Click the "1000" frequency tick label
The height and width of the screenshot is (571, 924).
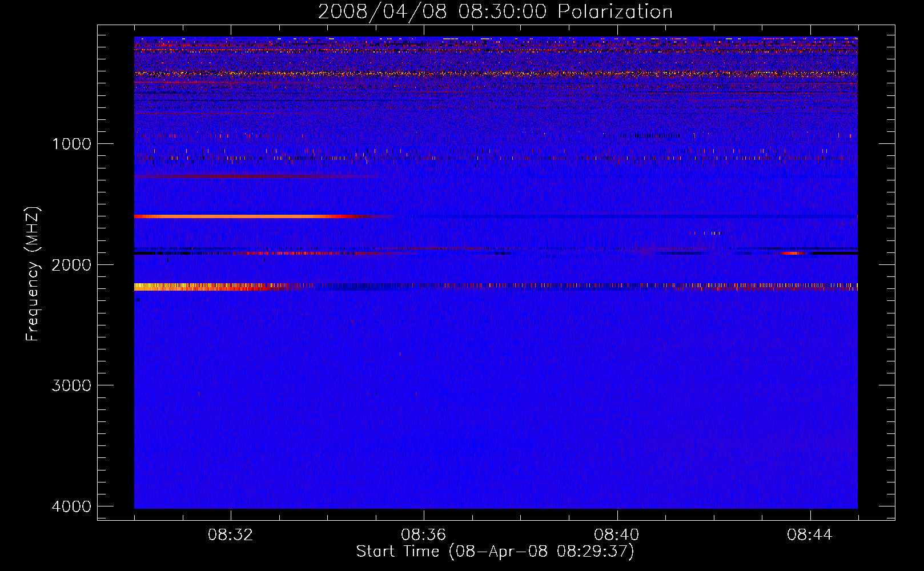point(71,144)
